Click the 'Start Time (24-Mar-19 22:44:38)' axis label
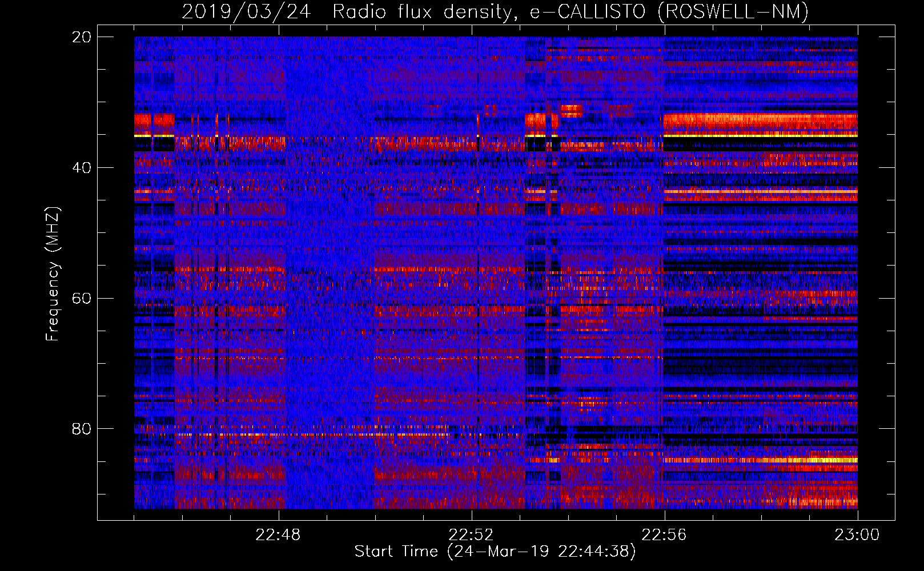 tap(495, 552)
